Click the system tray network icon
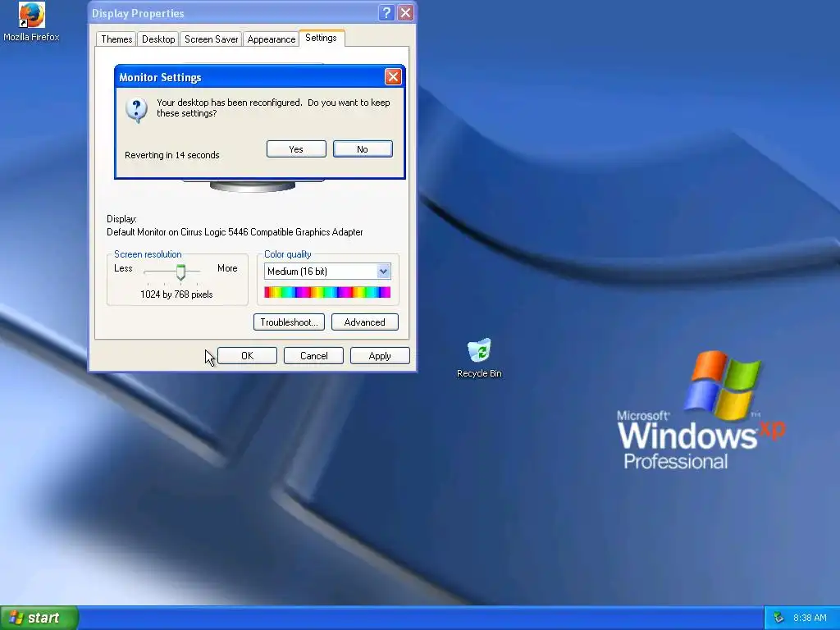The height and width of the screenshot is (630, 840). point(778,618)
